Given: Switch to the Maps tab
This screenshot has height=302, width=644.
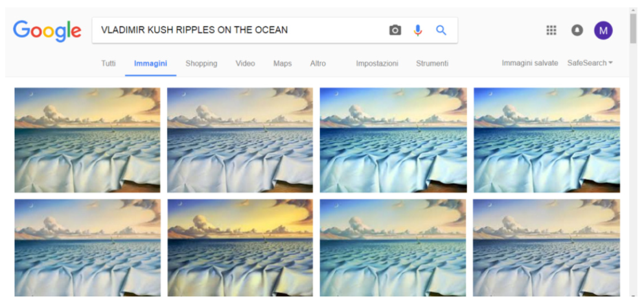Looking at the screenshot, I should point(282,63).
